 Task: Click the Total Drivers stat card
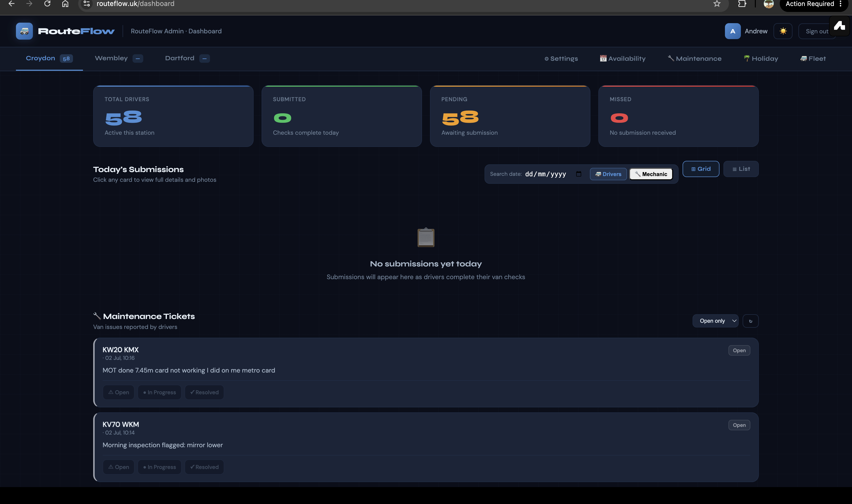point(173,116)
